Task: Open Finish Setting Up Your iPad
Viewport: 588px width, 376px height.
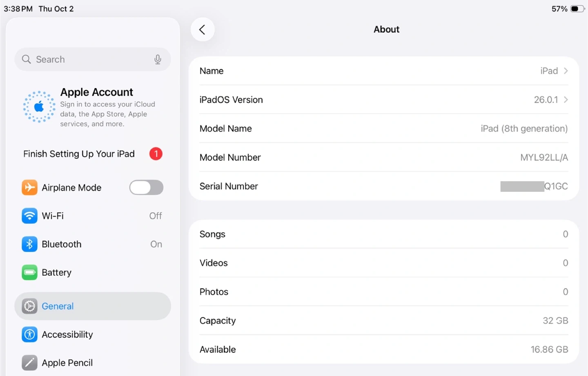Action: (79, 154)
